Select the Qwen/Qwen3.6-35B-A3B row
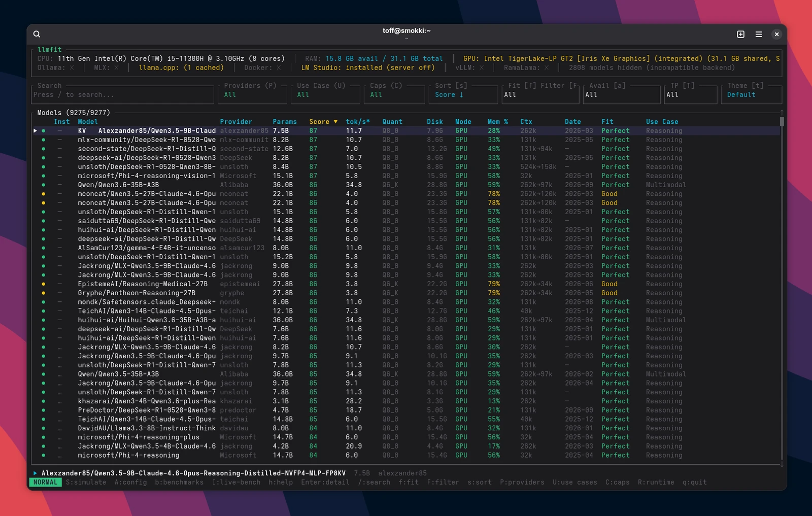812x516 pixels. coord(406,185)
